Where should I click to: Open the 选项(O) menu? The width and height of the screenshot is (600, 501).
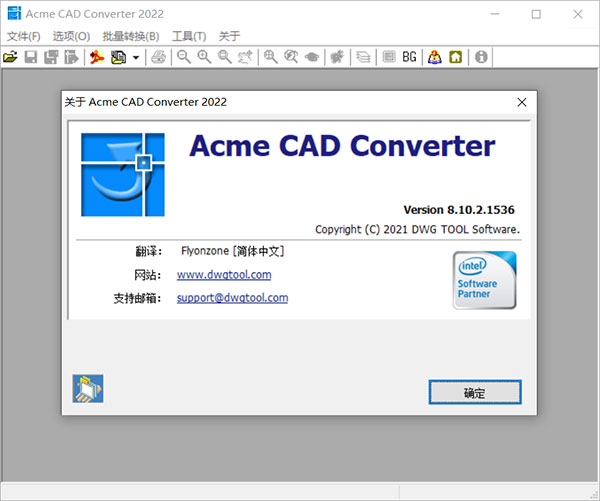(72, 36)
